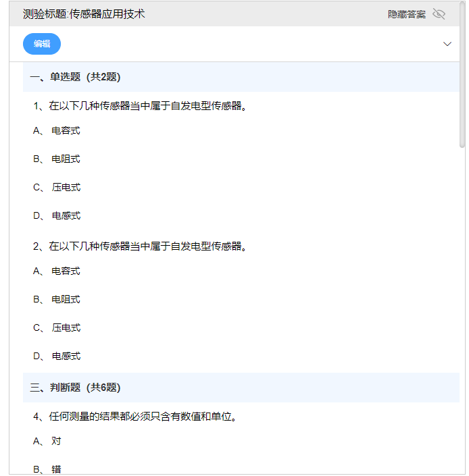This screenshot has width=469, height=476.
Task: Choose 错 for question 4
Action: coord(56,469)
